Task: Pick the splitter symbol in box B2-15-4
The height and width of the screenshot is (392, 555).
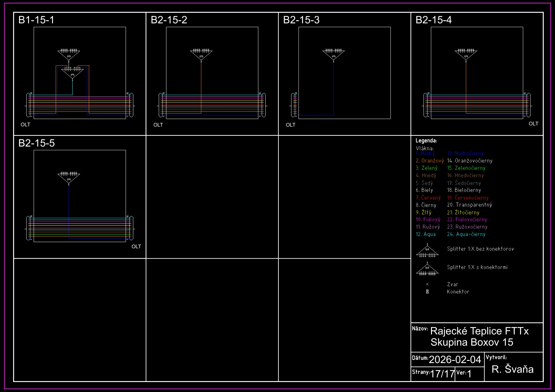Action: pyautogui.click(x=466, y=54)
